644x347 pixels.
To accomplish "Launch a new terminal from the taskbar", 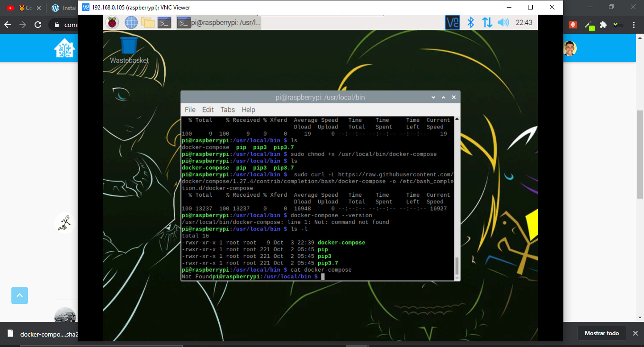I will [164, 22].
